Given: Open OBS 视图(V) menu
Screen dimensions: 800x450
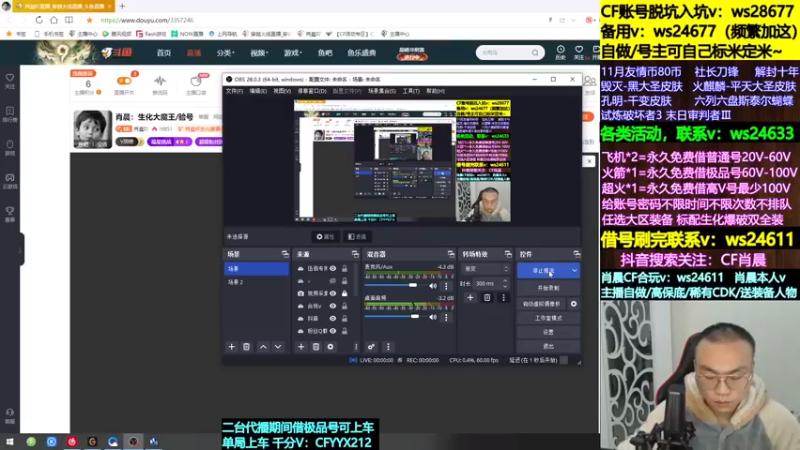Looking at the screenshot, I should [282, 91].
